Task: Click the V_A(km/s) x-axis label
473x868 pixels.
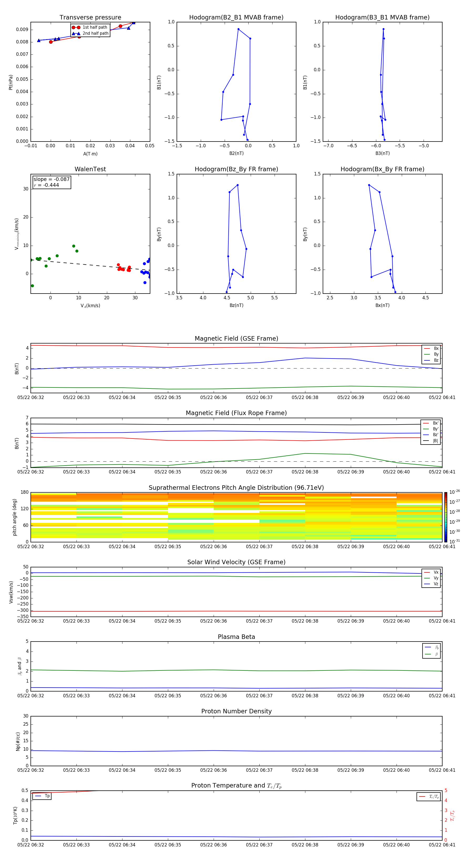Action: (x=90, y=306)
